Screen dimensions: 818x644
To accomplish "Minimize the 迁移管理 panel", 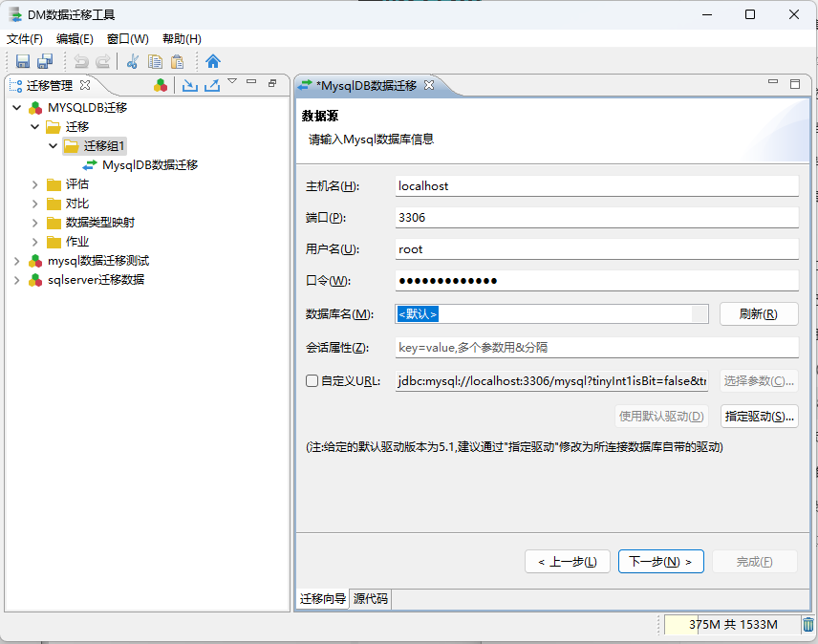I will click(x=251, y=81).
